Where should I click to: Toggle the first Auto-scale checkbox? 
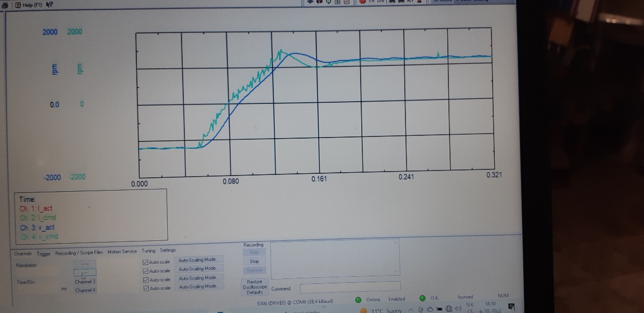(146, 262)
